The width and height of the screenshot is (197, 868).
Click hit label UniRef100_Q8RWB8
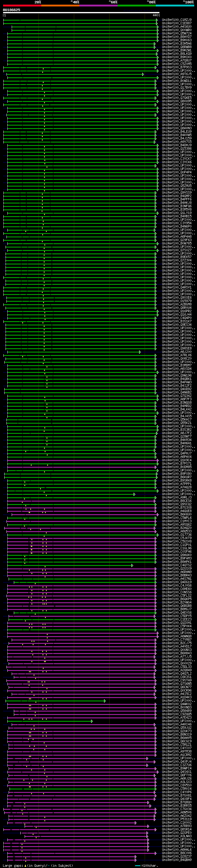(x=177, y=47)
